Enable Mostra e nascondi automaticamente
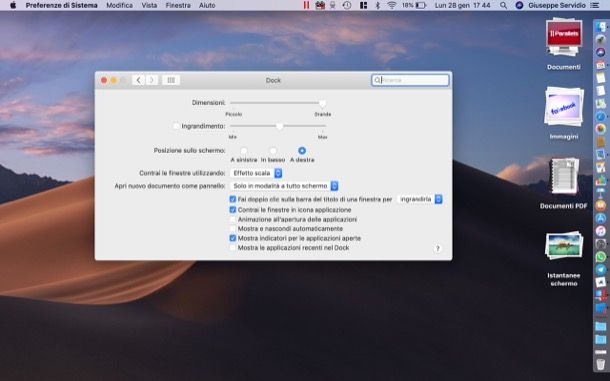 (x=233, y=229)
